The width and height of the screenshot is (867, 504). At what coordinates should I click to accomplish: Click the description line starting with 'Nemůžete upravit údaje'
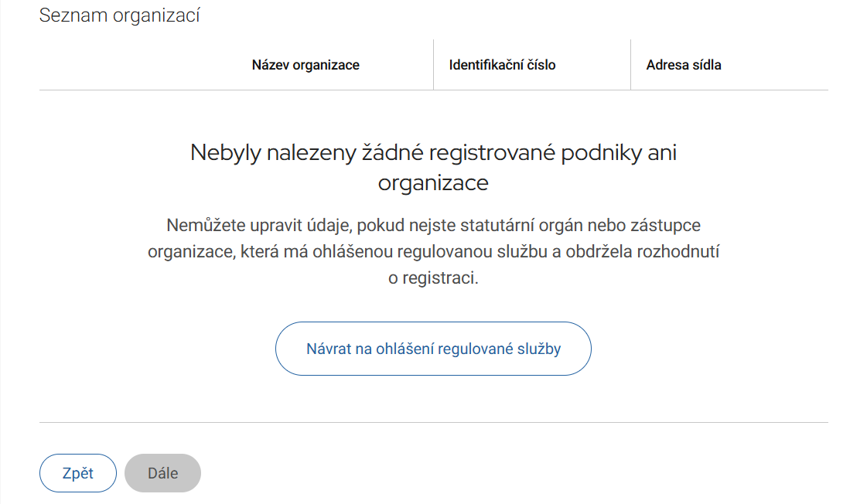[x=433, y=226]
